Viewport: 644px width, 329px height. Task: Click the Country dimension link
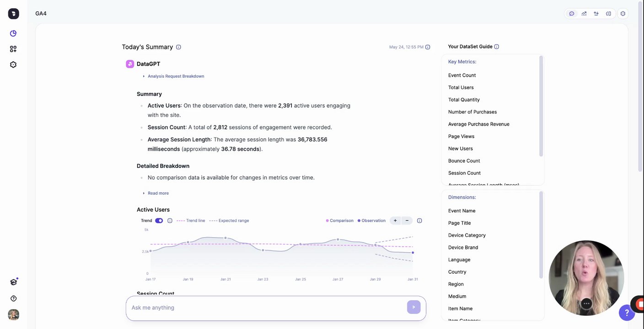pyautogui.click(x=457, y=272)
